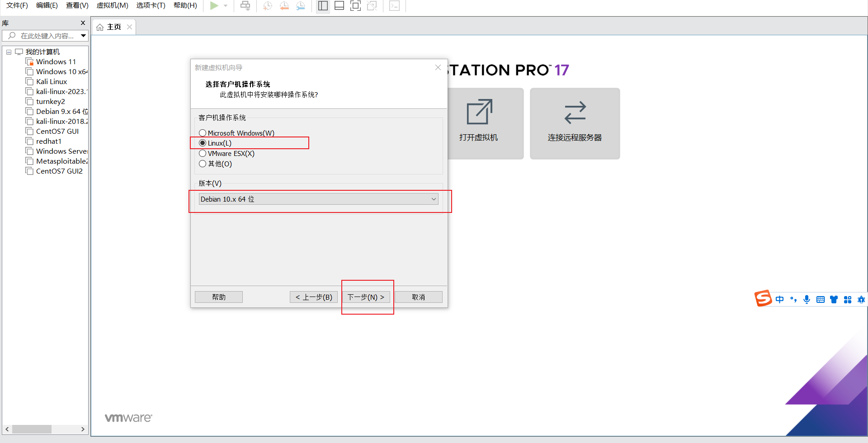This screenshot has width=868, height=443.
Task: Click the 下一步(N) next button
Action: [366, 297]
